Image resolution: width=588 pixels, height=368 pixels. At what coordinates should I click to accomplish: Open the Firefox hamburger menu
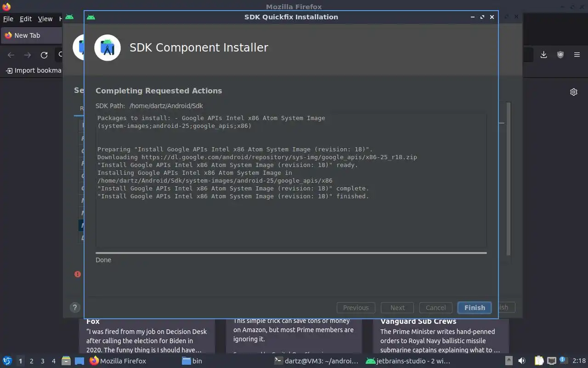point(577,55)
